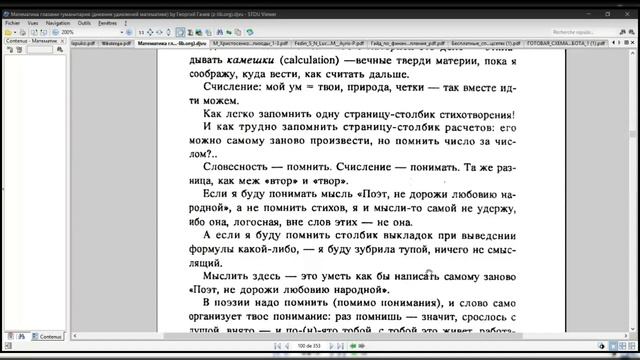Click the green rotate/refresh icon
The image size is (640, 360).
point(249,32)
